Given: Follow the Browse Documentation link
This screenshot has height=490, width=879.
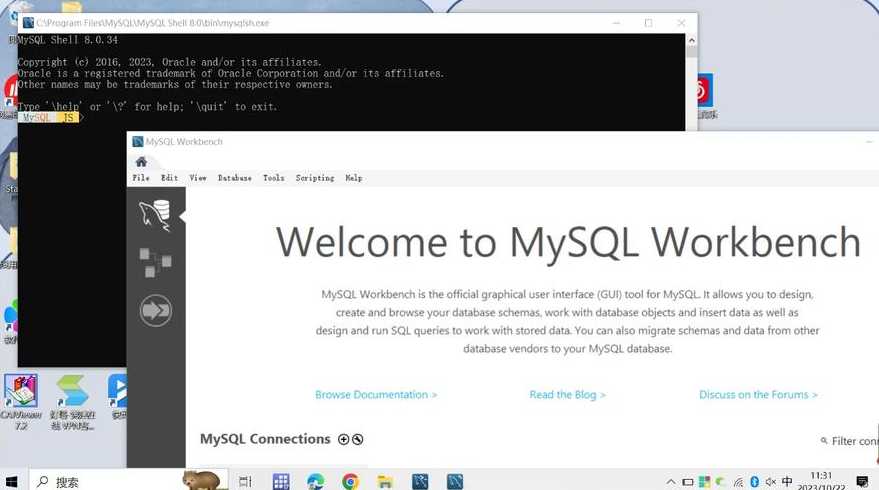Looking at the screenshot, I should 376,395.
